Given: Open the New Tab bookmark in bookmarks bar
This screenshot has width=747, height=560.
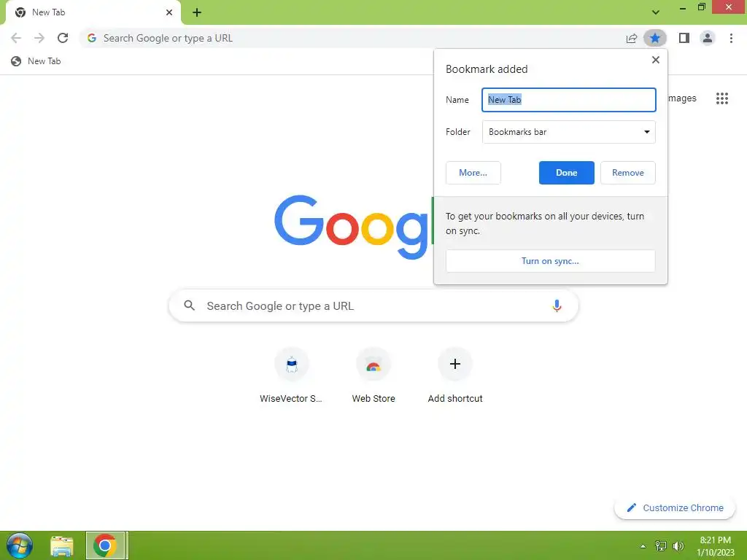Looking at the screenshot, I should click(36, 61).
